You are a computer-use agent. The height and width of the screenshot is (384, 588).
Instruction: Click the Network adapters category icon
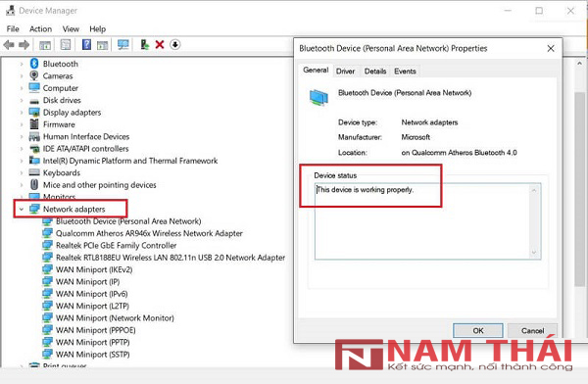click(x=34, y=209)
